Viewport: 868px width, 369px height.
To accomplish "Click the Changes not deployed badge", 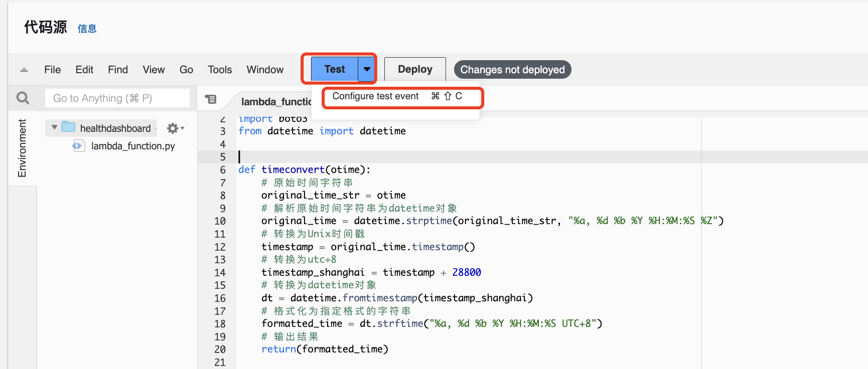I will point(512,70).
